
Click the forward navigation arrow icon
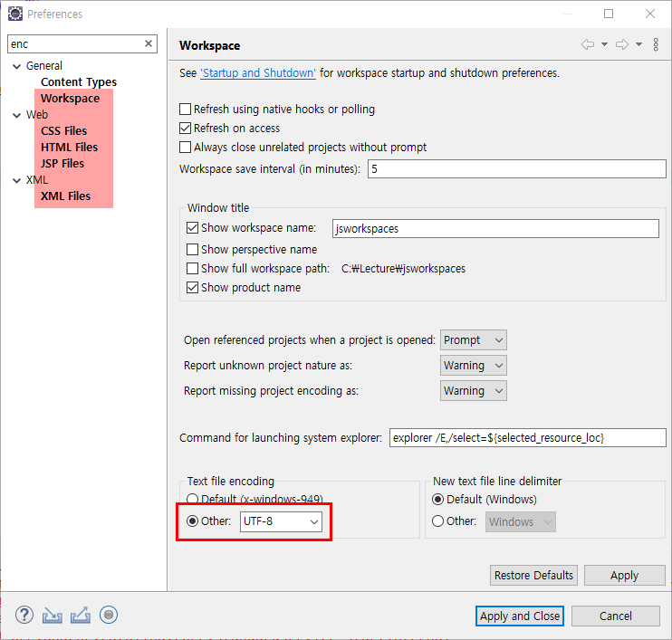point(622,44)
